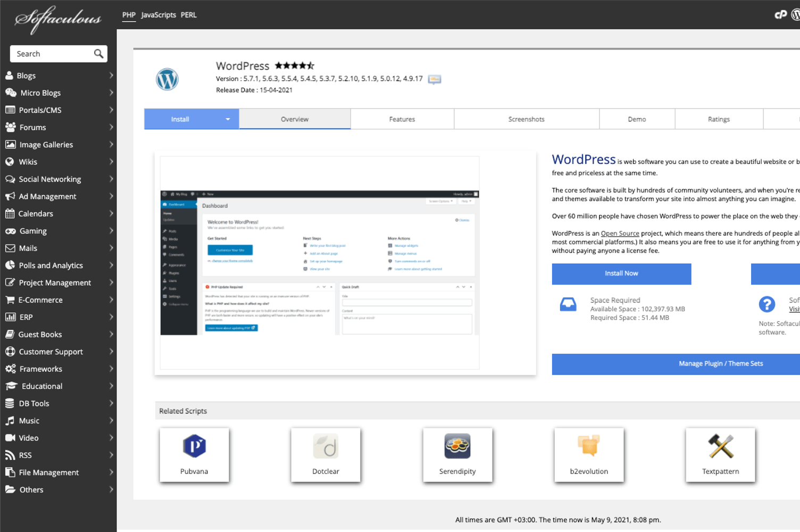Open the Serendipity script icon
Viewport: 800px width, 532px height.
pos(457,446)
